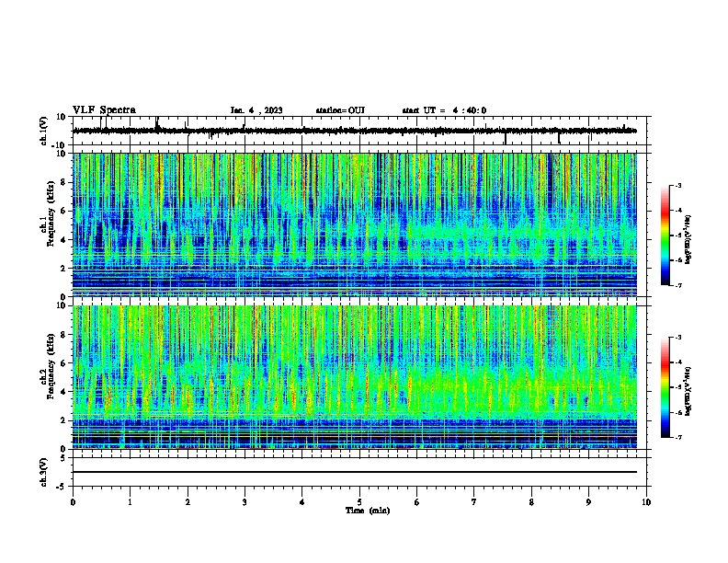Click inside the ch.1 spectrogram panel
The height and width of the screenshot is (563, 728).
[355, 224]
